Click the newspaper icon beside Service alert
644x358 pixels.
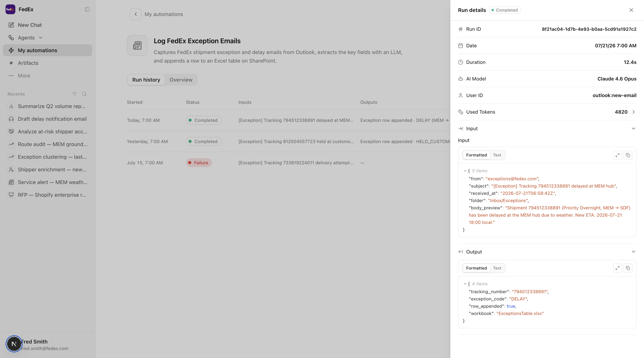click(11, 182)
